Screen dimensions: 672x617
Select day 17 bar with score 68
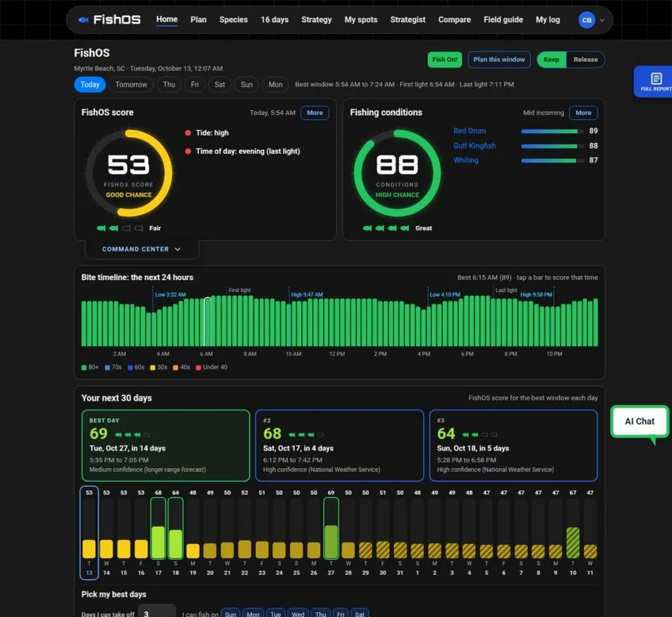158,528
